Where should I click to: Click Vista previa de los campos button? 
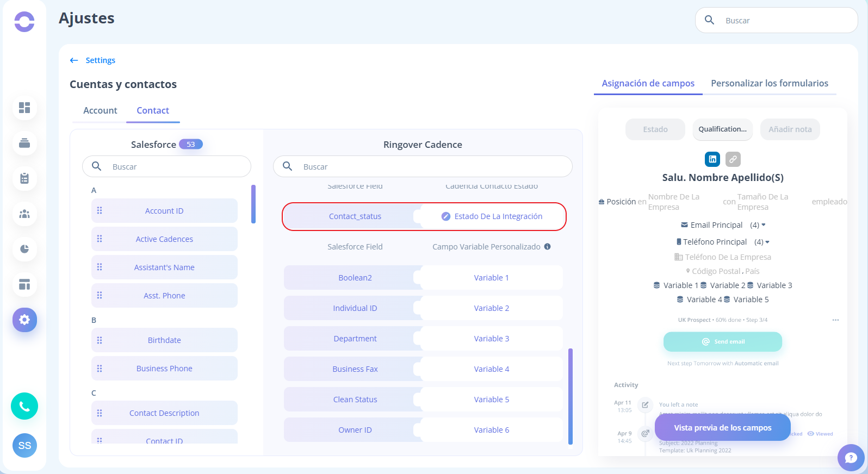point(723,428)
